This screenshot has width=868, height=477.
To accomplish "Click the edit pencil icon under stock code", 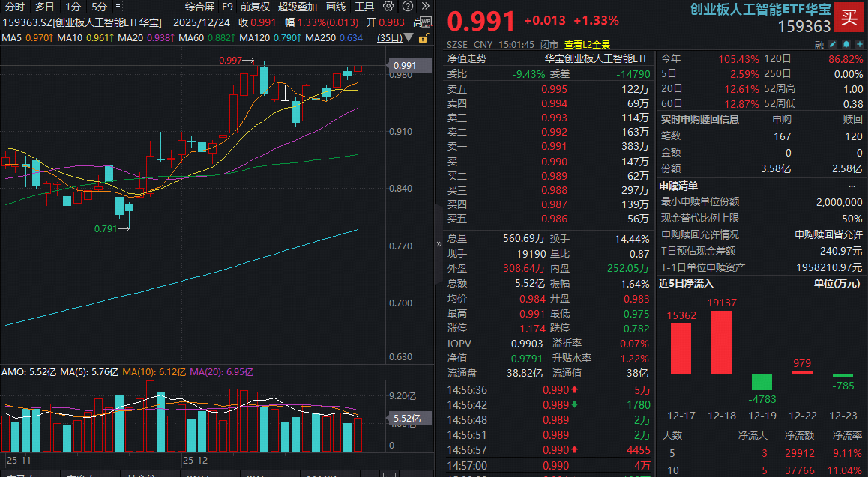I will (x=832, y=44).
